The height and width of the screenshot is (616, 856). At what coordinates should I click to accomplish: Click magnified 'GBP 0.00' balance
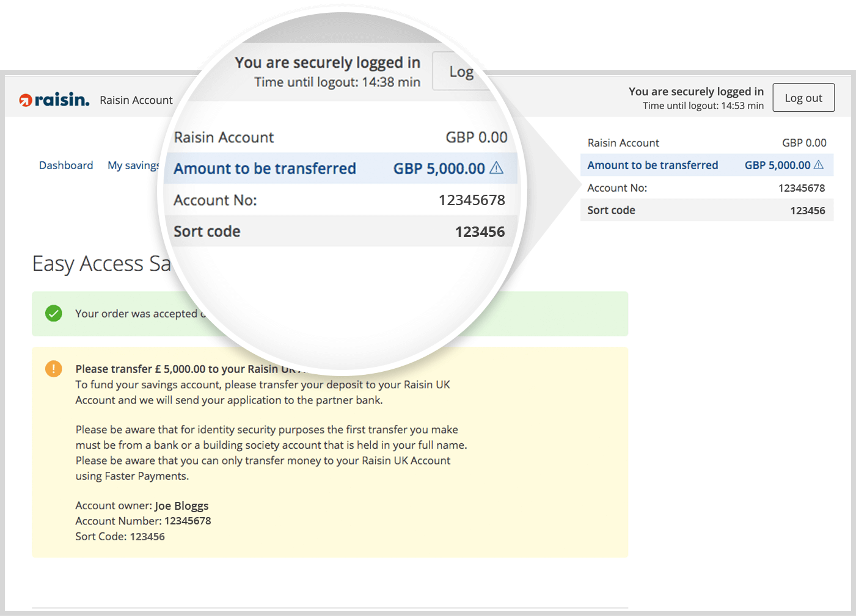point(477,137)
